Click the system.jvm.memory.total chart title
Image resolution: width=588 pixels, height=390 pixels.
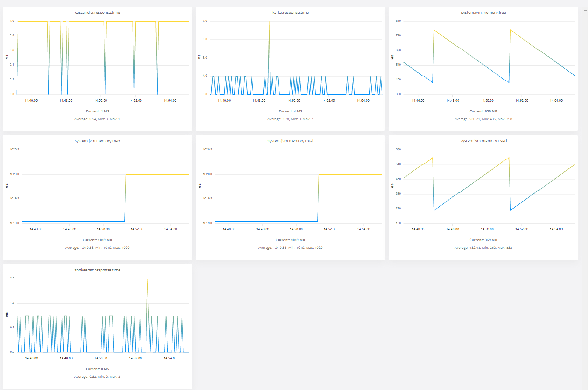point(290,141)
